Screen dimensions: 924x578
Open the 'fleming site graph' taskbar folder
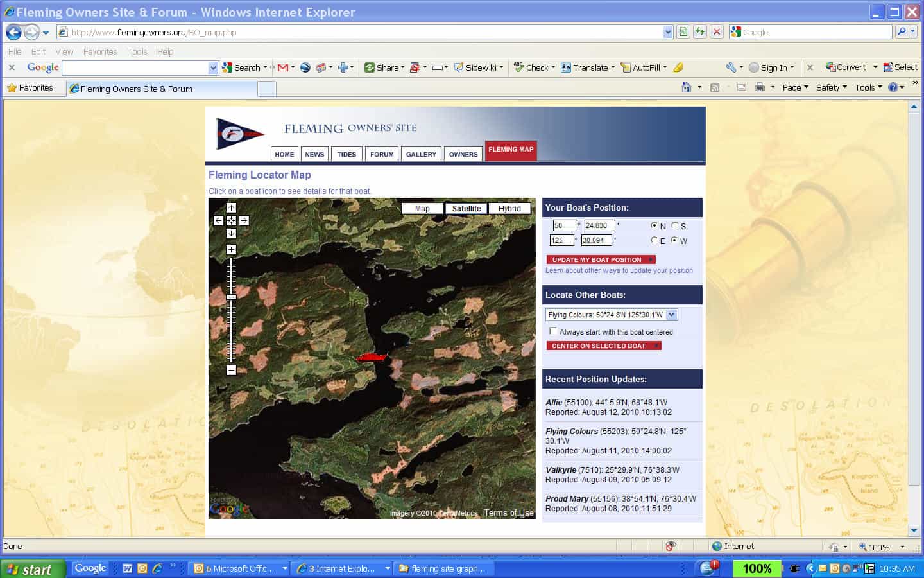443,568
